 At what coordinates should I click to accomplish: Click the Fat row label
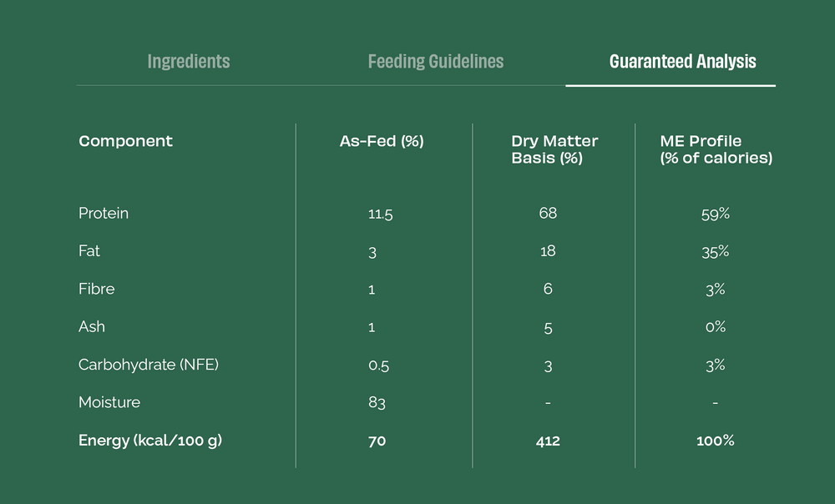click(89, 251)
